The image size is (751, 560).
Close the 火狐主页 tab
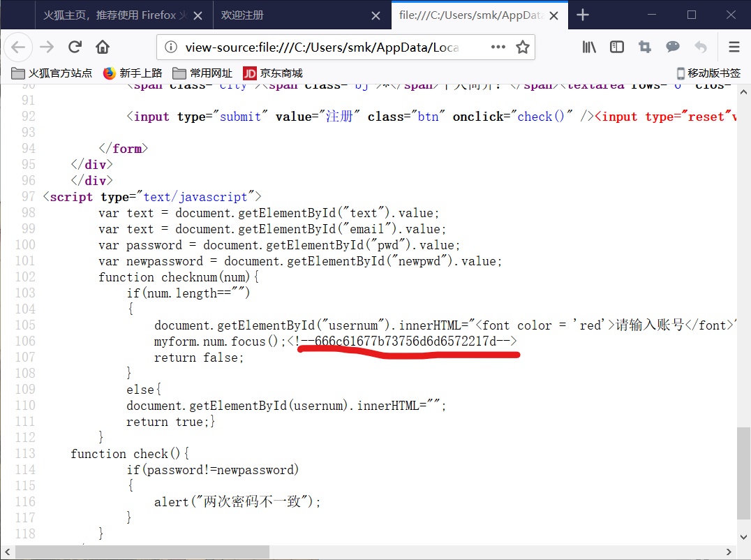[x=198, y=16]
